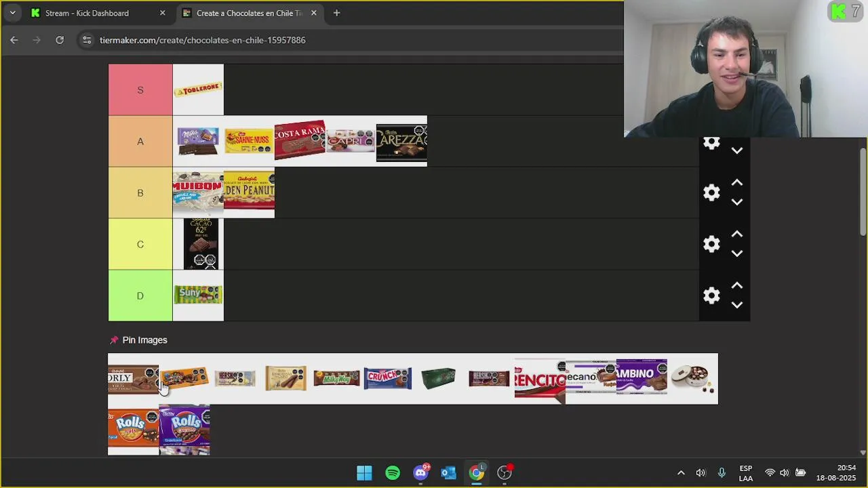
Task: Select the Milka chocolate in A tier
Action: [198, 141]
